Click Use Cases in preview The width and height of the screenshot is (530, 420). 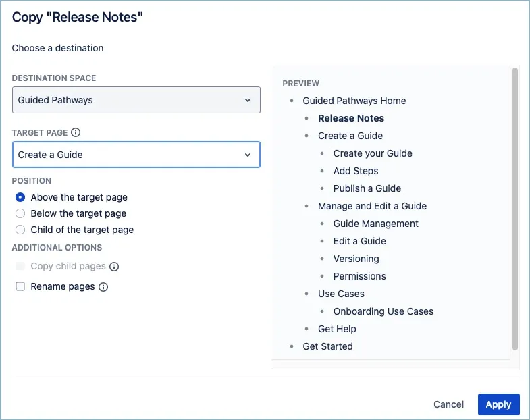click(341, 294)
